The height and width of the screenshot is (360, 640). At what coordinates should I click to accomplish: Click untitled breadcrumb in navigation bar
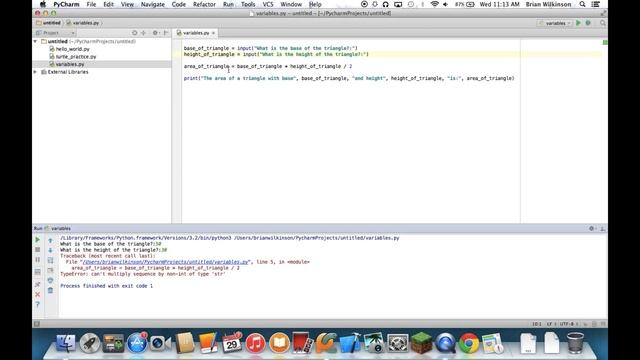[48, 23]
